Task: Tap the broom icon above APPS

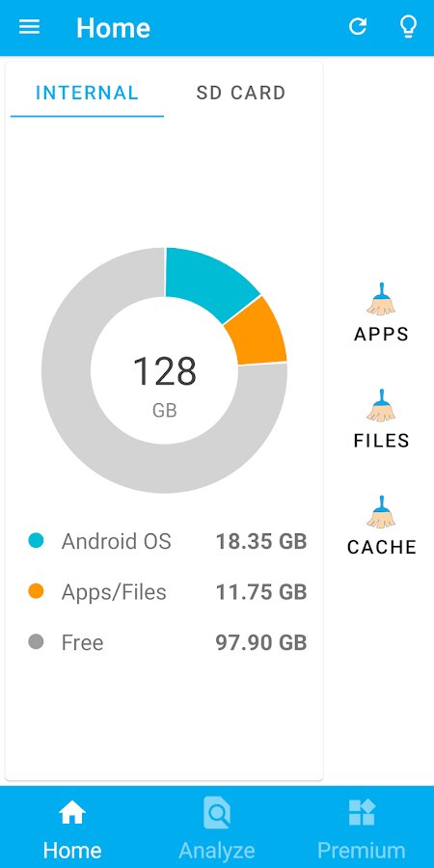Action: click(381, 300)
